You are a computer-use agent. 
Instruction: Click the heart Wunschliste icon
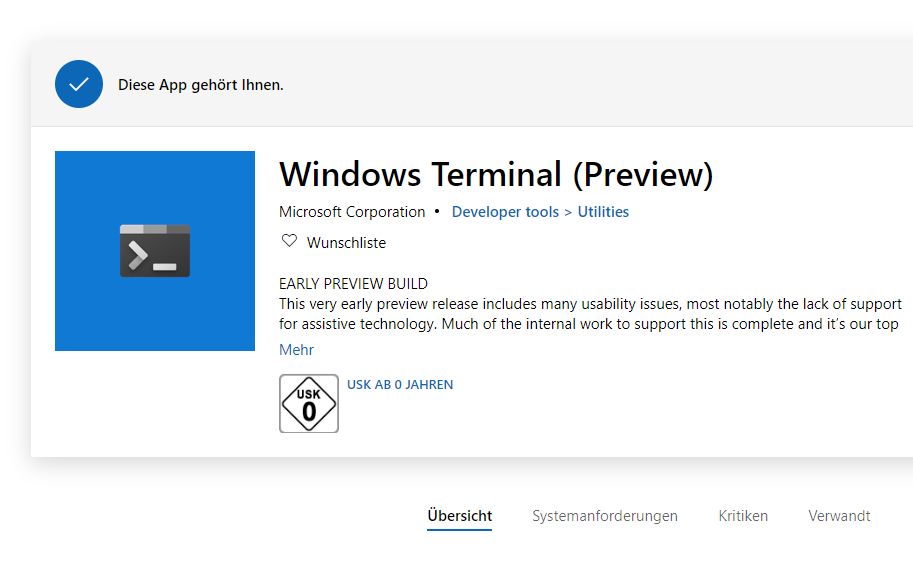coord(289,240)
